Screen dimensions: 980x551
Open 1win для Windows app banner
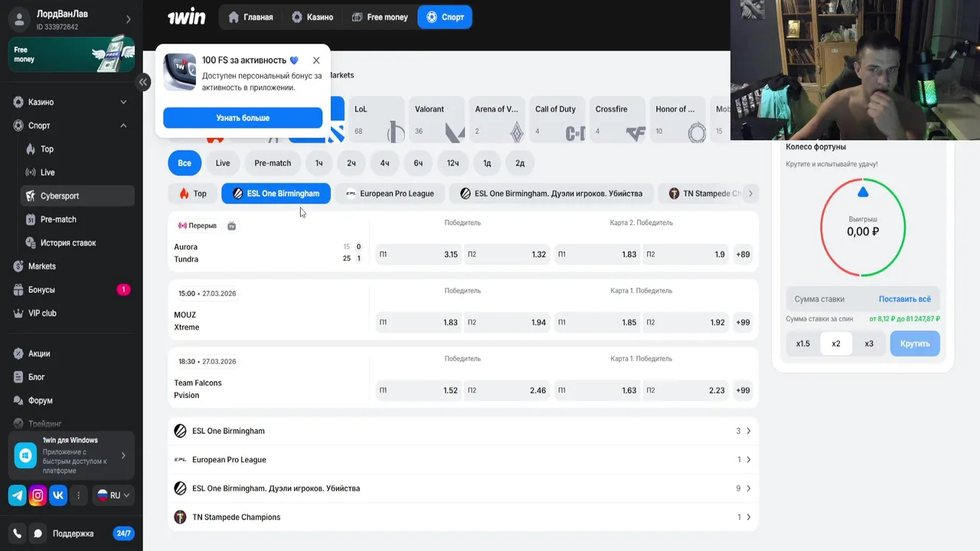click(x=71, y=455)
